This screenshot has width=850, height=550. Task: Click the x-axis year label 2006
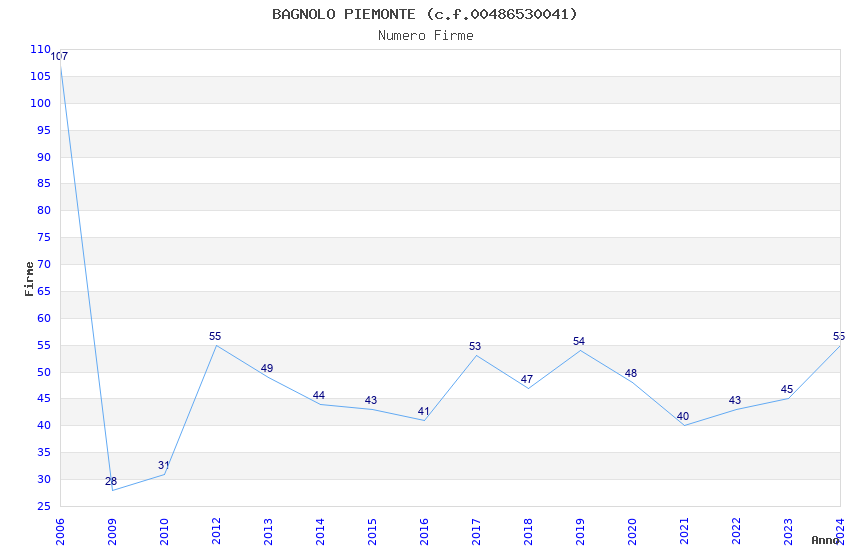60,532
